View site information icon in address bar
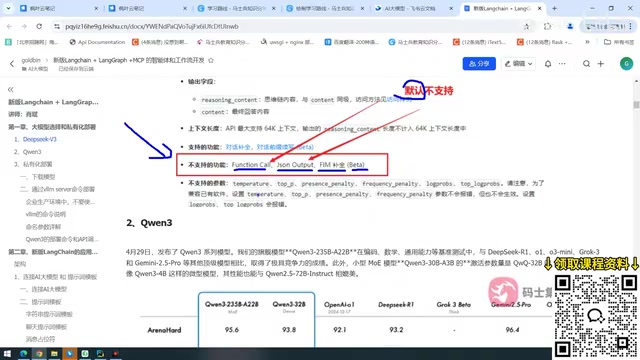This screenshot has height=360, width=640. [x=57, y=26]
